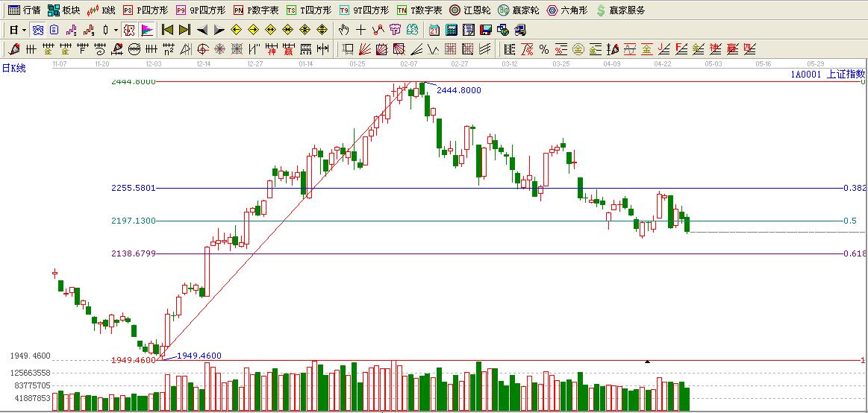Click the 0.618 Fibonacci retracement line label
The height and width of the screenshot is (413, 868).
click(x=855, y=253)
